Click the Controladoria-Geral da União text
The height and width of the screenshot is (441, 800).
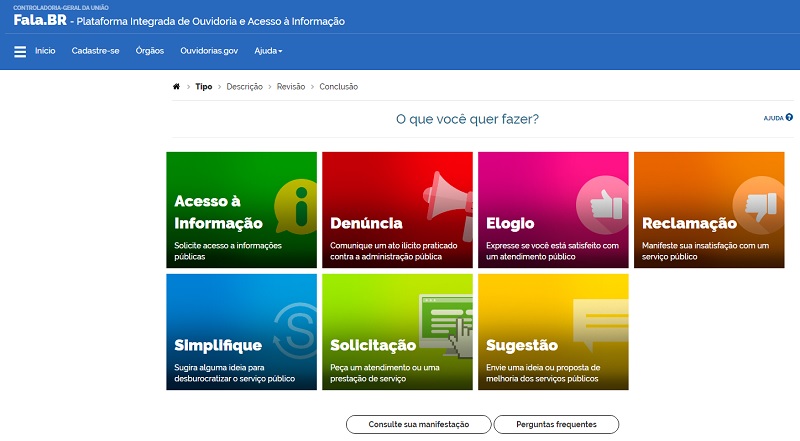coord(61,8)
